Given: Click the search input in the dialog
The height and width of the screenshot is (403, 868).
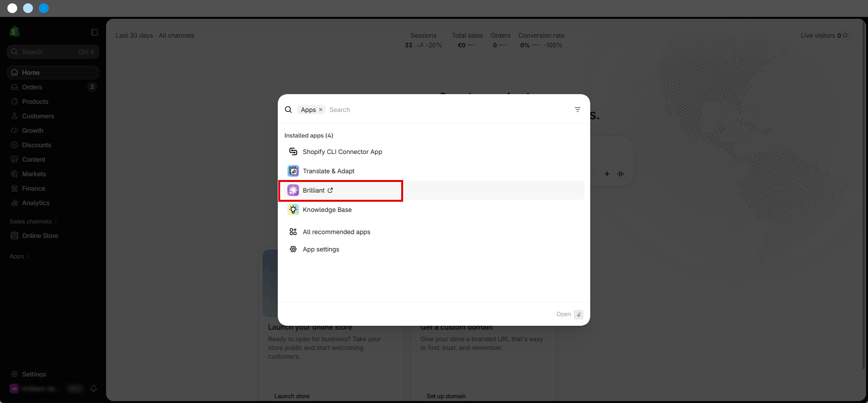Looking at the screenshot, I should [448, 110].
